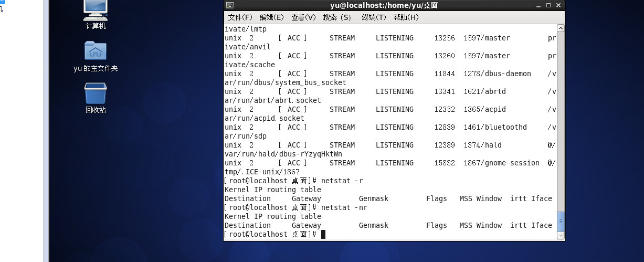Click the last shell prompt cursor

323,234
